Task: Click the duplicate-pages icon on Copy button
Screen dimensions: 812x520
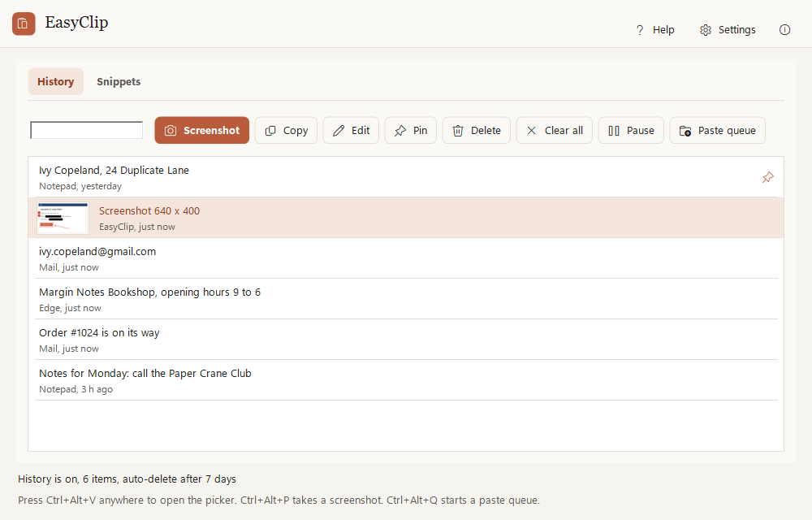Action: [x=270, y=131]
